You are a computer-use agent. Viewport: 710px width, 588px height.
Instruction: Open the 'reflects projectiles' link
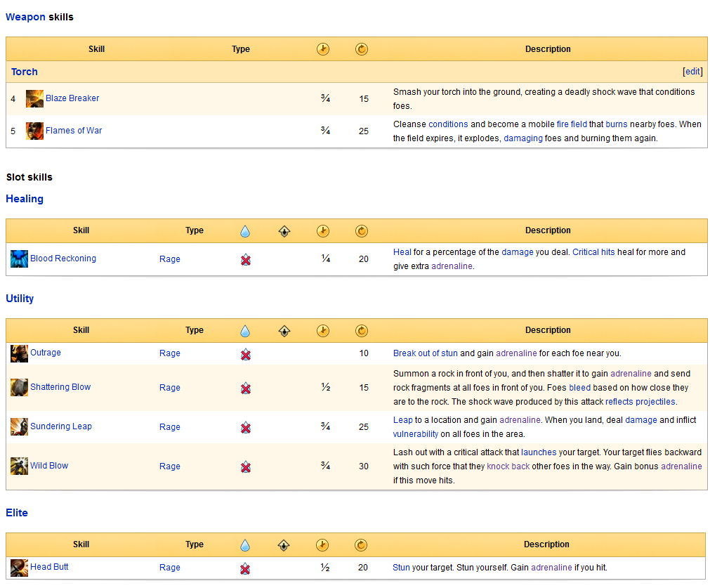640,402
